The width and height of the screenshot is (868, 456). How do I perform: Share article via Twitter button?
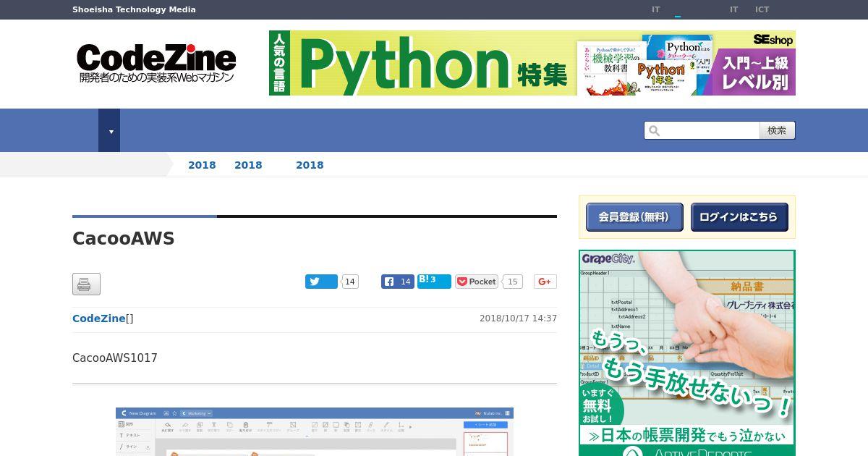pos(321,282)
